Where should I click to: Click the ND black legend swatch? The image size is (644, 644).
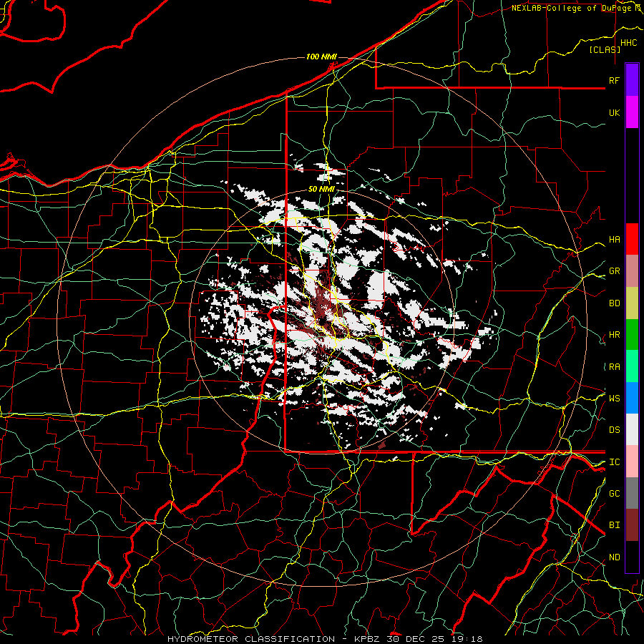632,557
